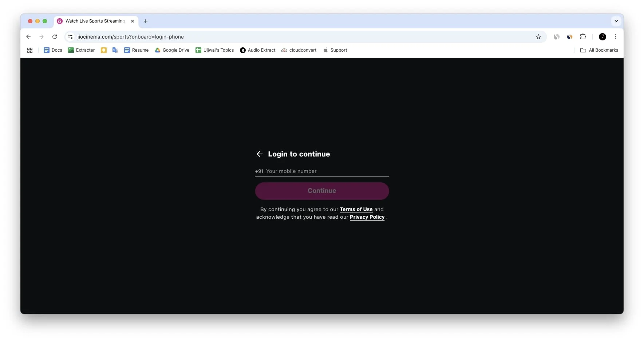Click the +91 country code prefix
Screen dimensions: 644x341
pyautogui.click(x=259, y=171)
